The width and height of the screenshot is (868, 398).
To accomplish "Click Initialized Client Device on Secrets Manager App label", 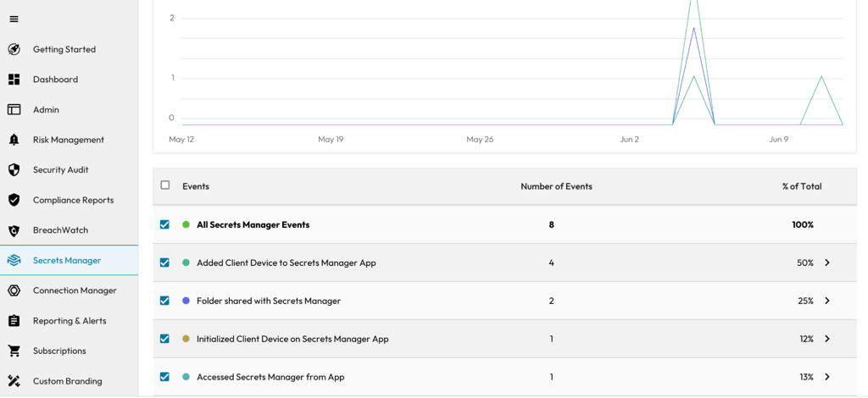I will (x=292, y=339).
